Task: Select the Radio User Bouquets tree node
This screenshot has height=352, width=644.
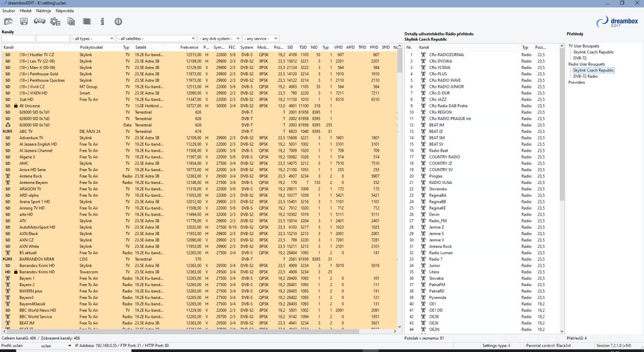Action: tap(587, 64)
